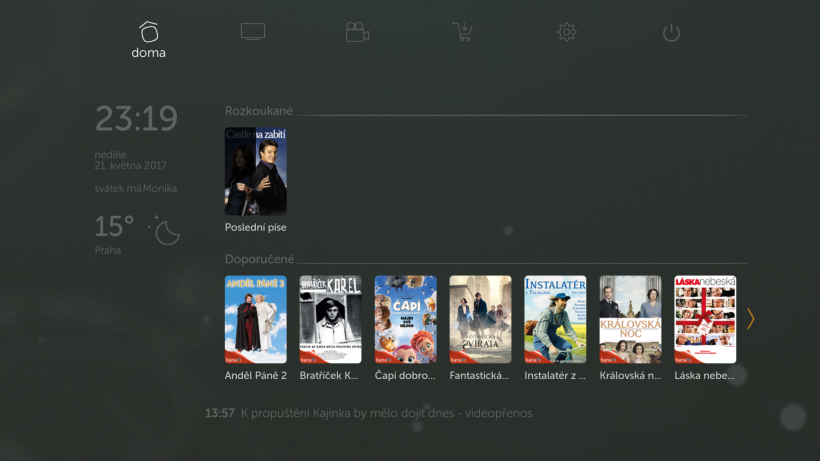The height and width of the screenshot is (461, 820).
Task: Select the Poslední píse title label
Action: pos(256,227)
